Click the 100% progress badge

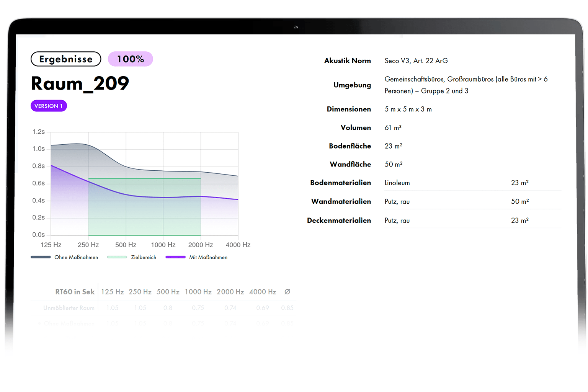point(130,59)
